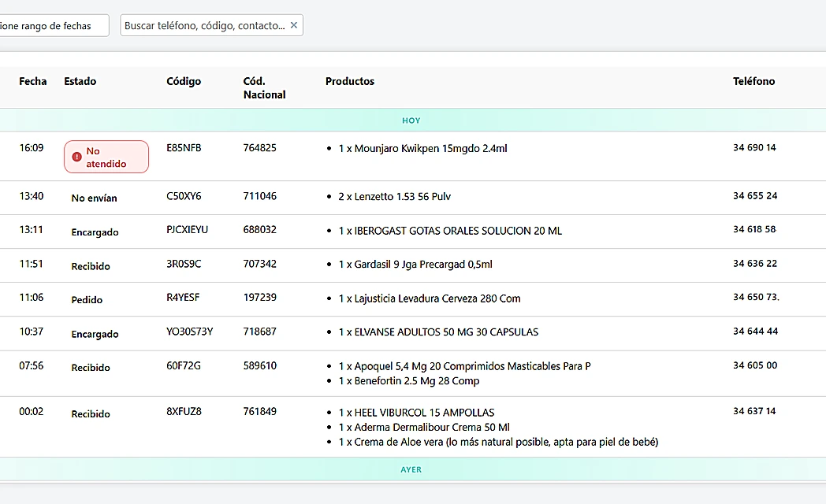
Task: Click national code 718687 for ELVANSE
Action: tap(259, 332)
